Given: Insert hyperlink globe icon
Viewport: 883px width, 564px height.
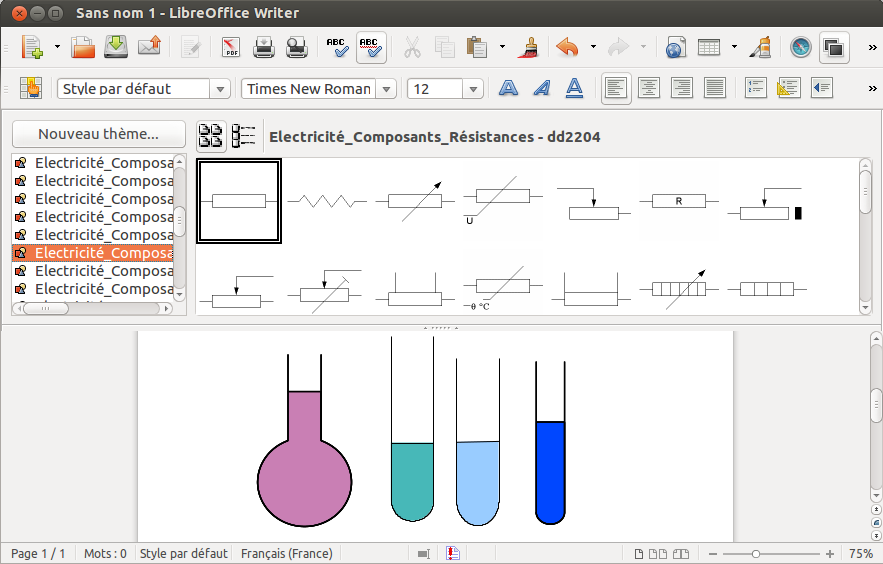Looking at the screenshot, I should 675,47.
